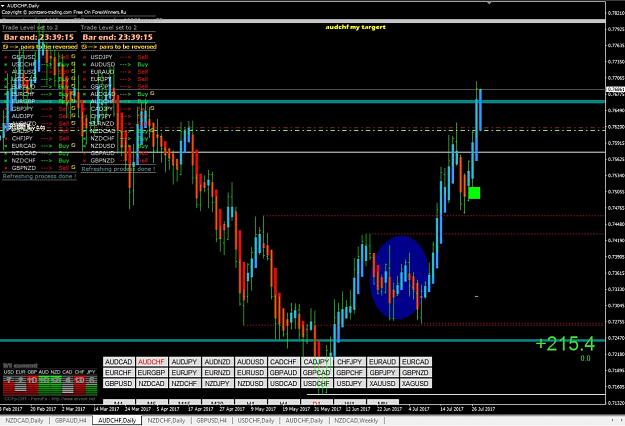Open the XAGUSD silver symbol button
This screenshot has height=426, width=625.
[416, 383]
